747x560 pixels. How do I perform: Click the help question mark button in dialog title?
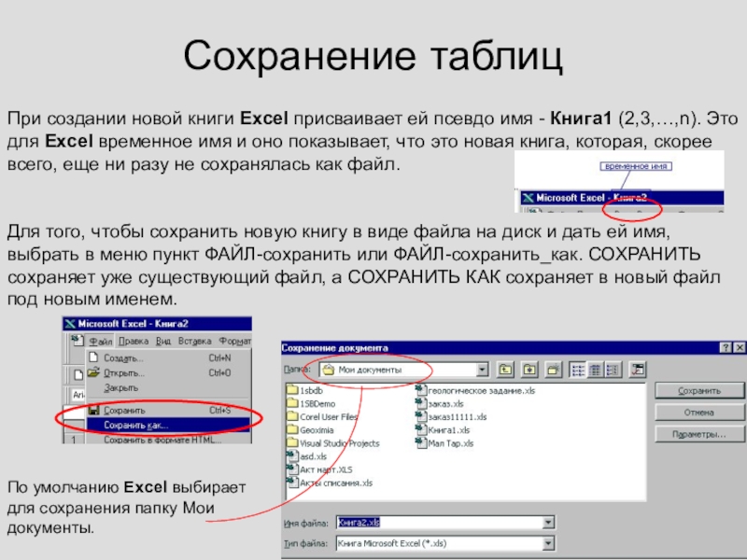pos(726,347)
